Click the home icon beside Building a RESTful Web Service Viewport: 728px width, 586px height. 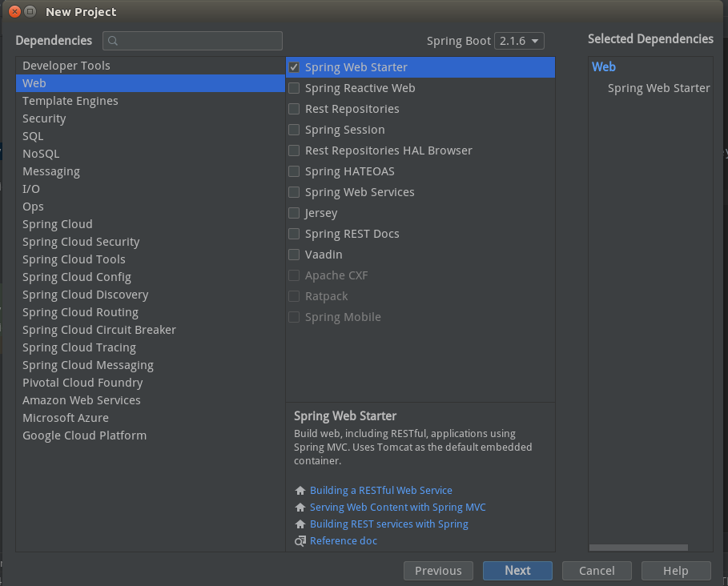point(300,491)
